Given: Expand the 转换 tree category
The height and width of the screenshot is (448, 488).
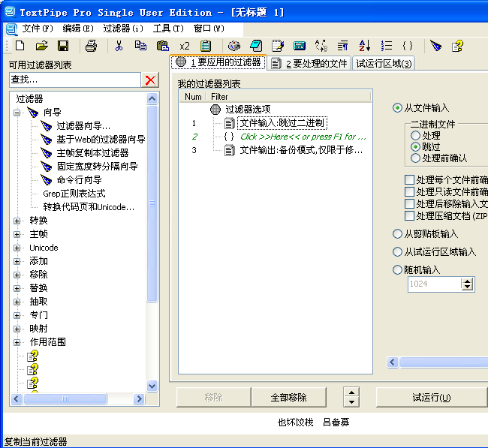Looking at the screenshot, I should coord(17,221).
